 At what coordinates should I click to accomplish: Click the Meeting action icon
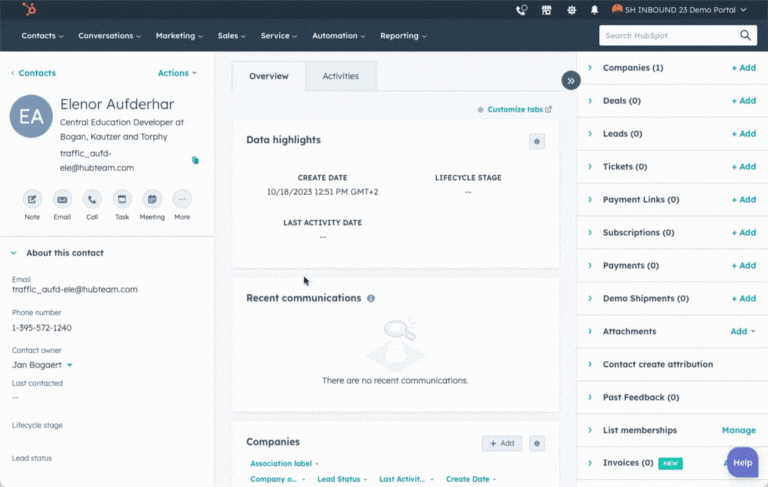(x=152, y=199)
